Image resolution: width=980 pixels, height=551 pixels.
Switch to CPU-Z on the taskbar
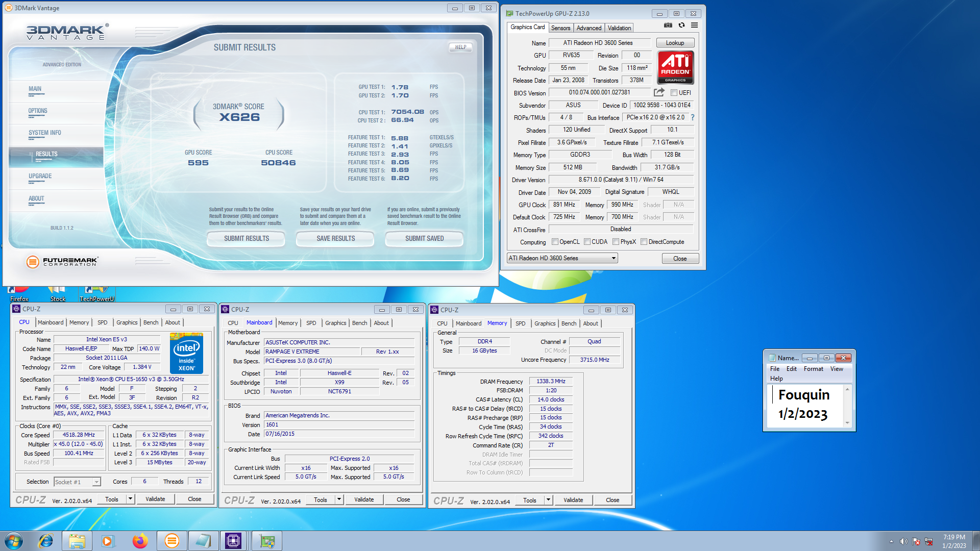click(233, 541)
